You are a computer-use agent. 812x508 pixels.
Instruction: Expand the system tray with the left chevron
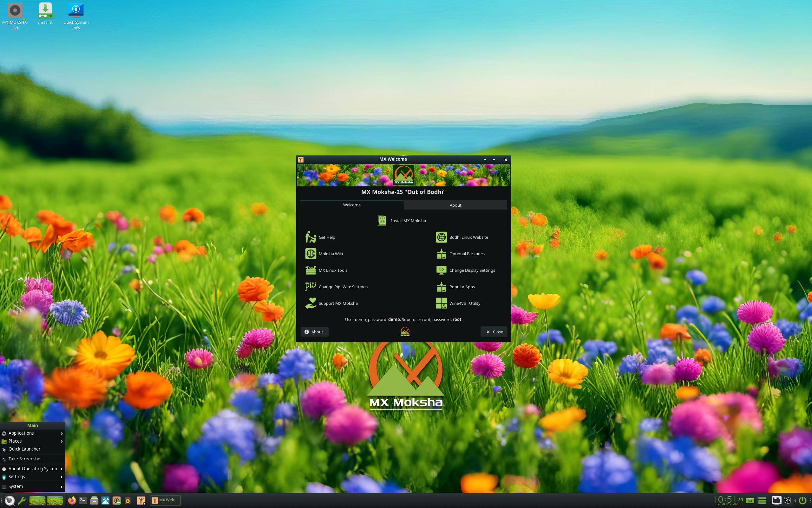click(x=795, y=501)
